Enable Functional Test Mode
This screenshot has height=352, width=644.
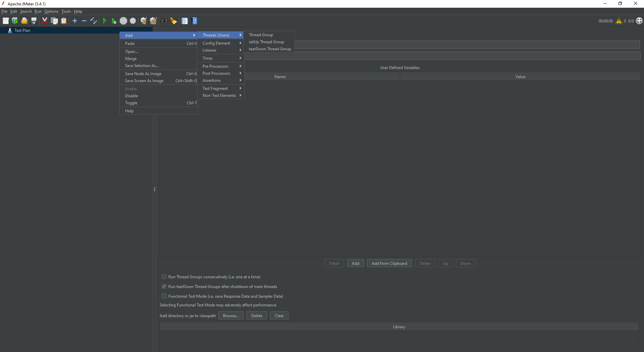click(x=164, y=296)
